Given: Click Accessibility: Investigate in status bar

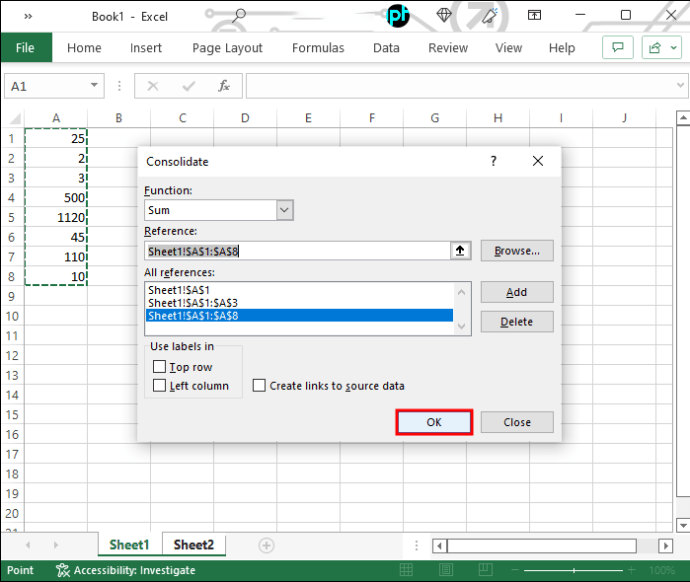Looking at the screenshot, I should (x=126, y=570).
